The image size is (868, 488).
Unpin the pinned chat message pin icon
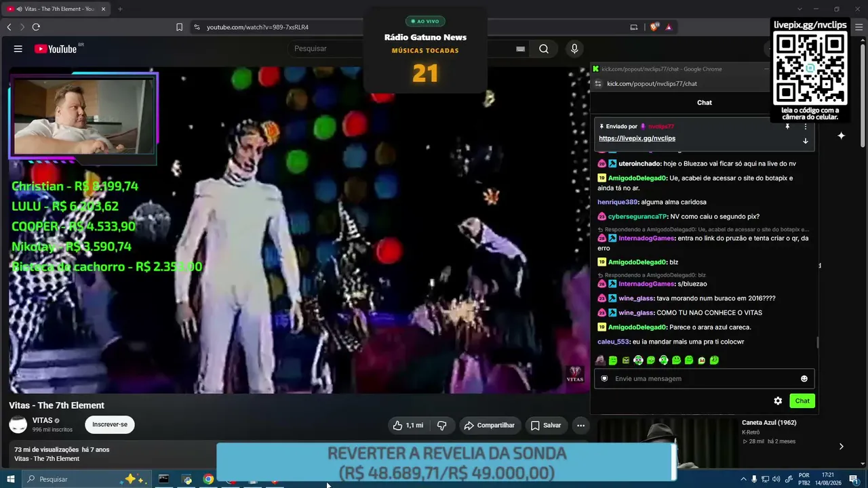click(x=787, y=127)
